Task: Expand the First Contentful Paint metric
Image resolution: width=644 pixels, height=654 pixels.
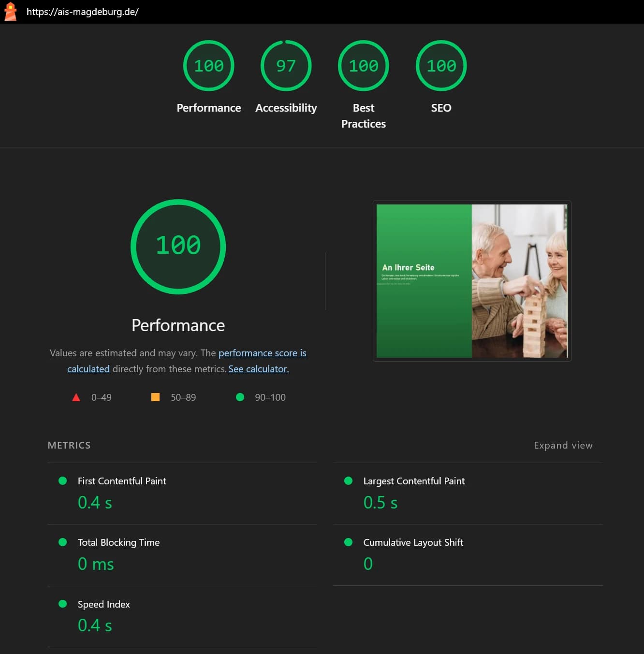Action: (122, 481)
